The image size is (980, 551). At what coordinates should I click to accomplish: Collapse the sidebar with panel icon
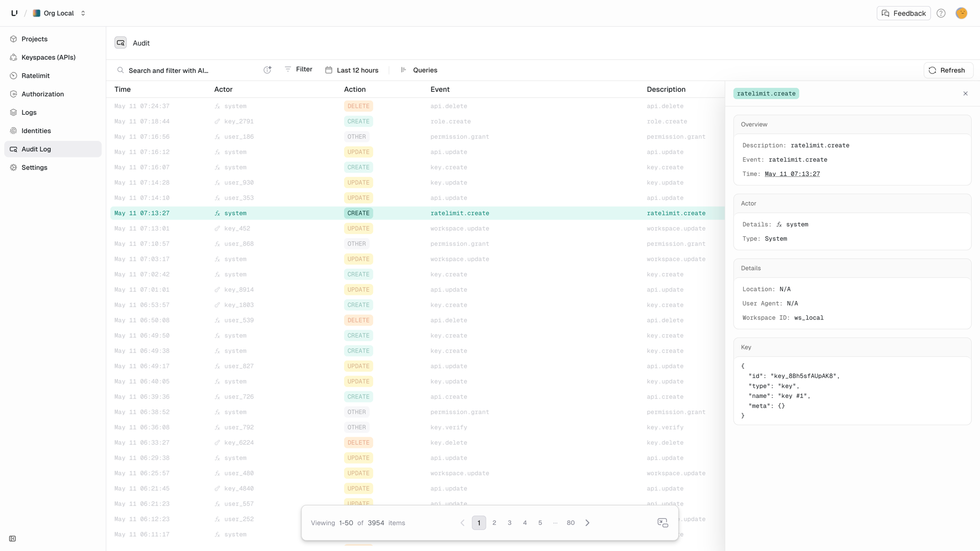[x=12, y=539]
